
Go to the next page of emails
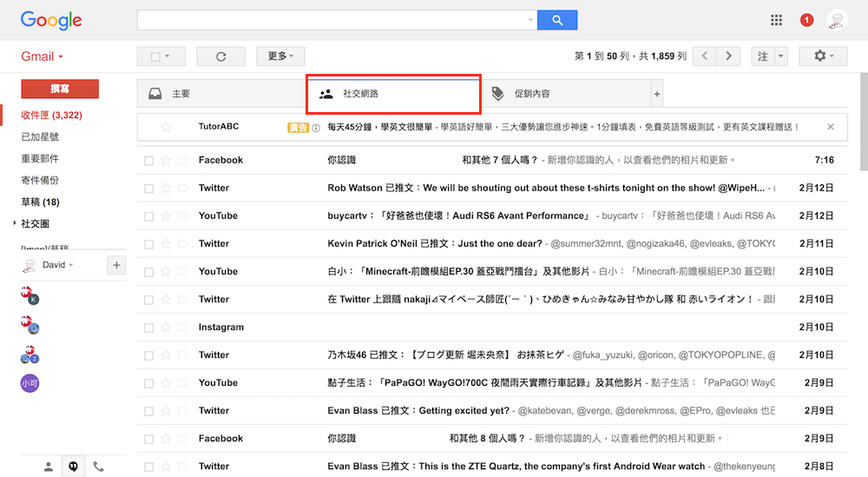pyautogui.click(x=729, y=56)
